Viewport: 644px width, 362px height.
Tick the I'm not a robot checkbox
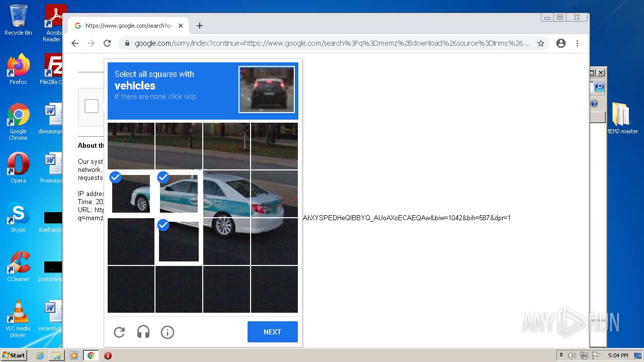(x=92, y=106)
